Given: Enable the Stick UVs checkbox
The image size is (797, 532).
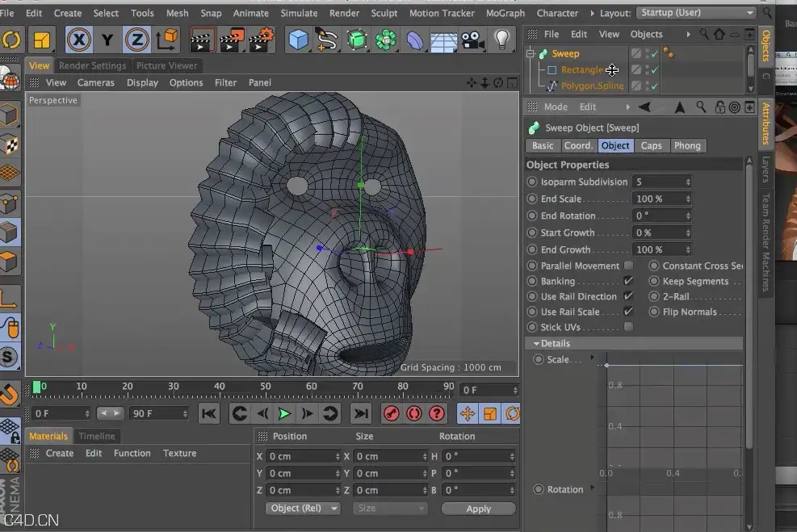Looking at the screenshot, I should click(x=629, y=326).
